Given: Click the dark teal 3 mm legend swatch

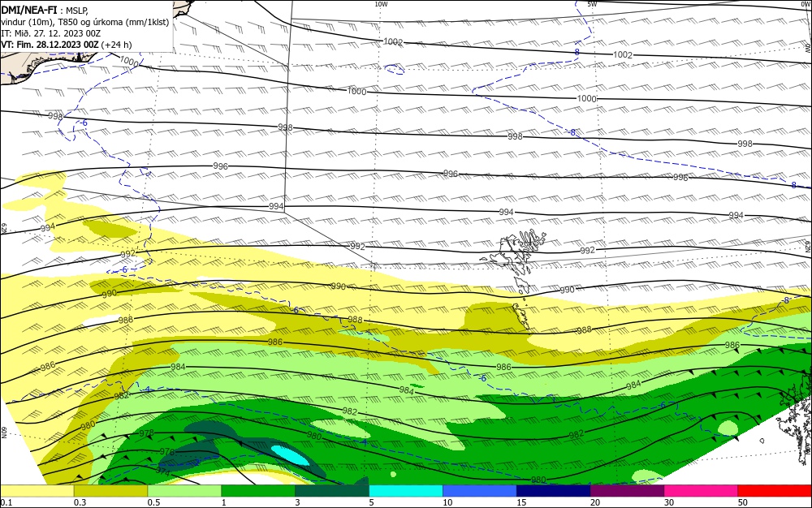Looking at the screenshot, I should click(332, 491).
